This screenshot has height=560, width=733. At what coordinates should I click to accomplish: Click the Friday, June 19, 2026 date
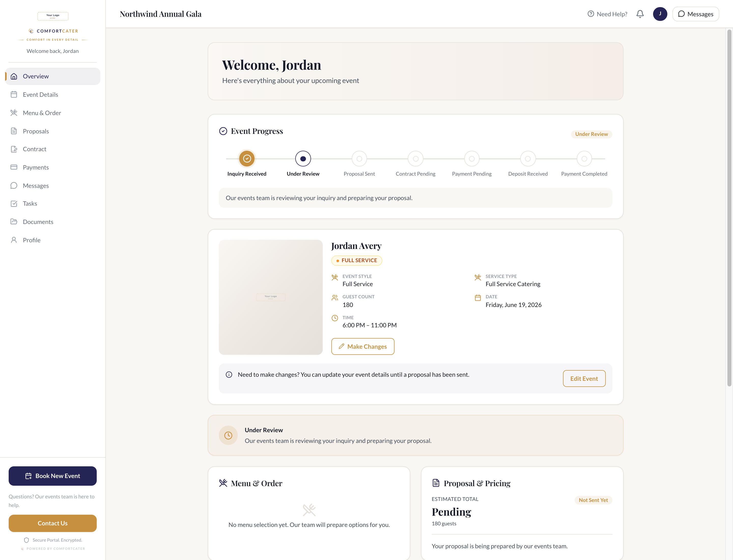[513, 305]
